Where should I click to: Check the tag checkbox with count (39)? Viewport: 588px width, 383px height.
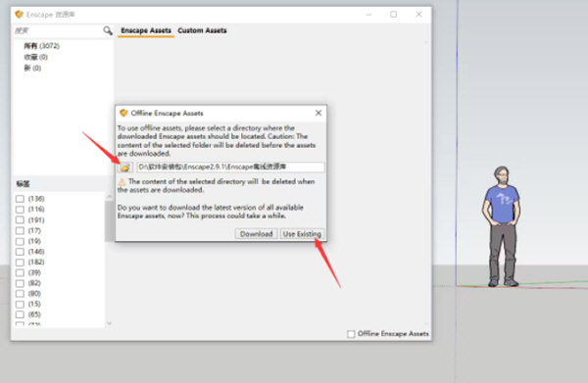coord(20,272)
